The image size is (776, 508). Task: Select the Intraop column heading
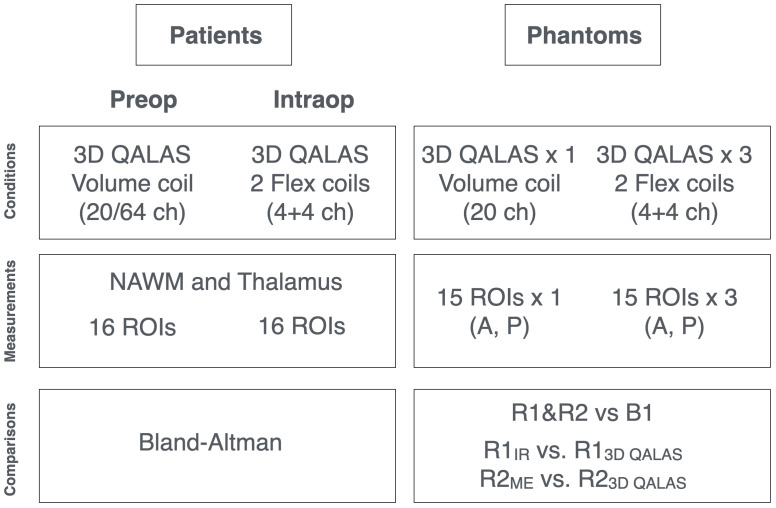[x=314, y=100]
